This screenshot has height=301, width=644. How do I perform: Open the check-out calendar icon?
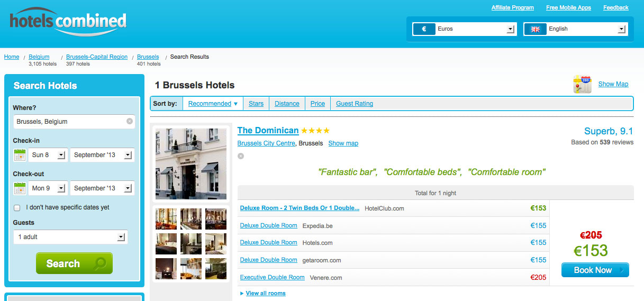(20, 188)
